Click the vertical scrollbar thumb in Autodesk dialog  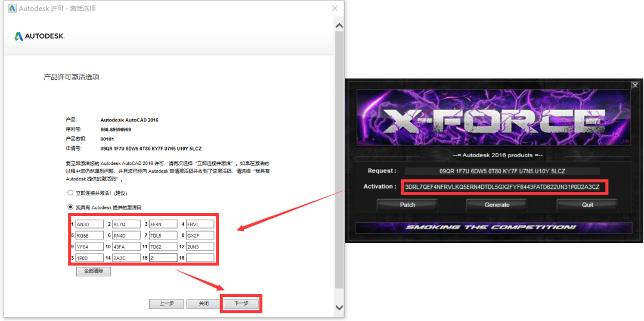point(339,160)
